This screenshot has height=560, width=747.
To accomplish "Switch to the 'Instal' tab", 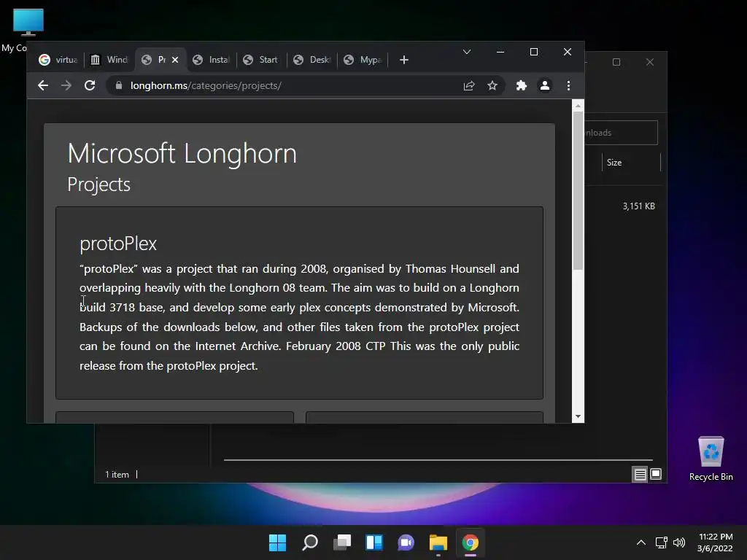I will pos(212,60).
